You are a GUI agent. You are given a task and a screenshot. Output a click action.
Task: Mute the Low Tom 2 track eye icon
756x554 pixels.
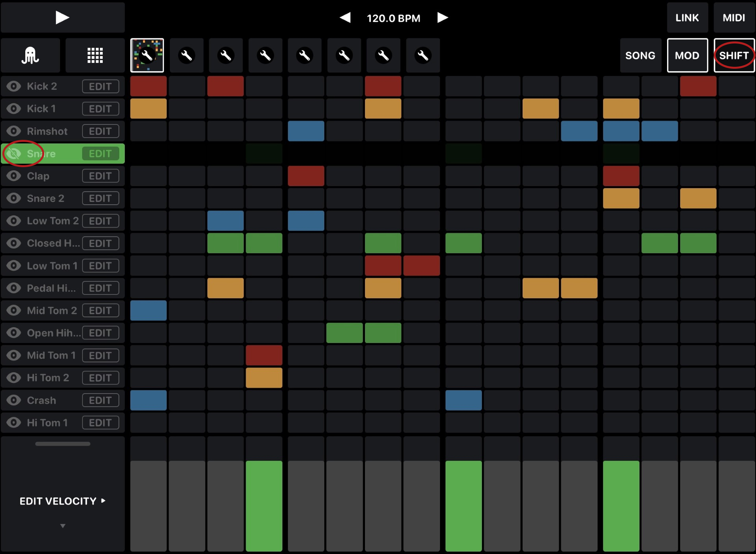click(14, 221)
